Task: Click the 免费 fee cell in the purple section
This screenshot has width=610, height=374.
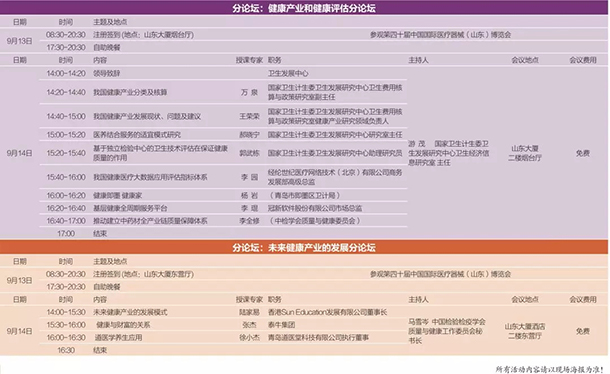Action: [583, 153]
